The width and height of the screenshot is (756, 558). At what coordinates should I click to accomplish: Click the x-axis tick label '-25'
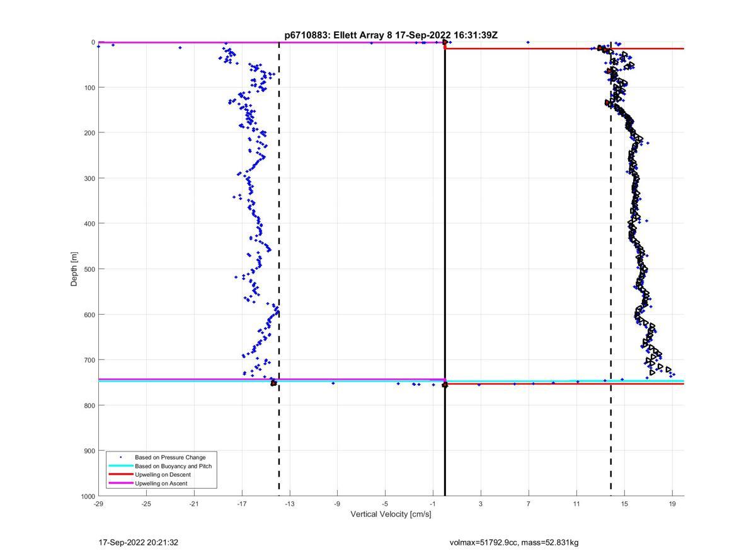pyautogui.click(x=146, y=504)
